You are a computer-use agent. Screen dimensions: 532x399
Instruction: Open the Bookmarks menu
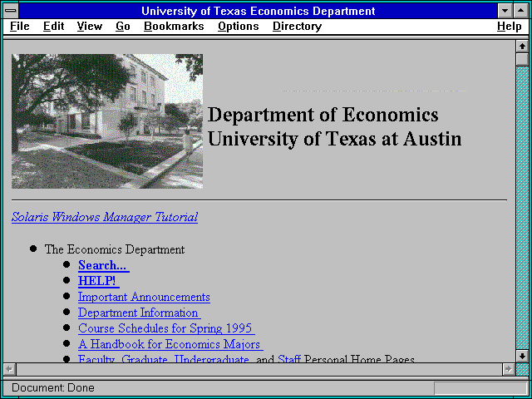174,27
